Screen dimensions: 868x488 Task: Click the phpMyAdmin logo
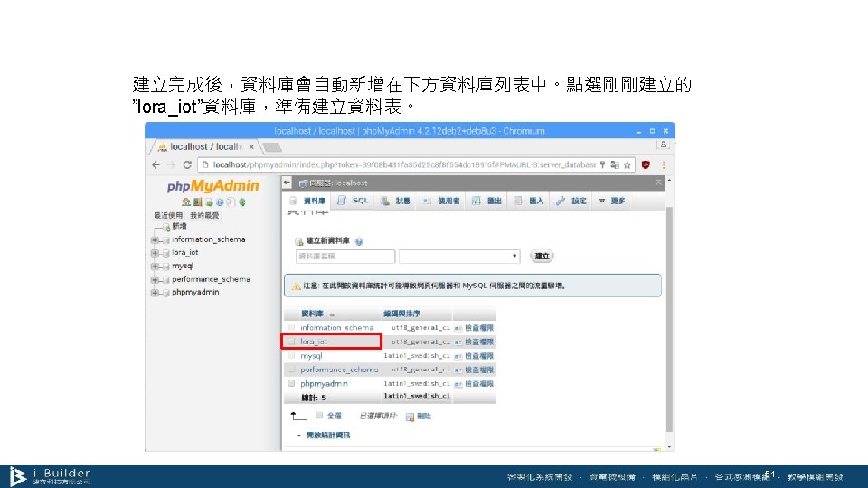pos(213,186)
